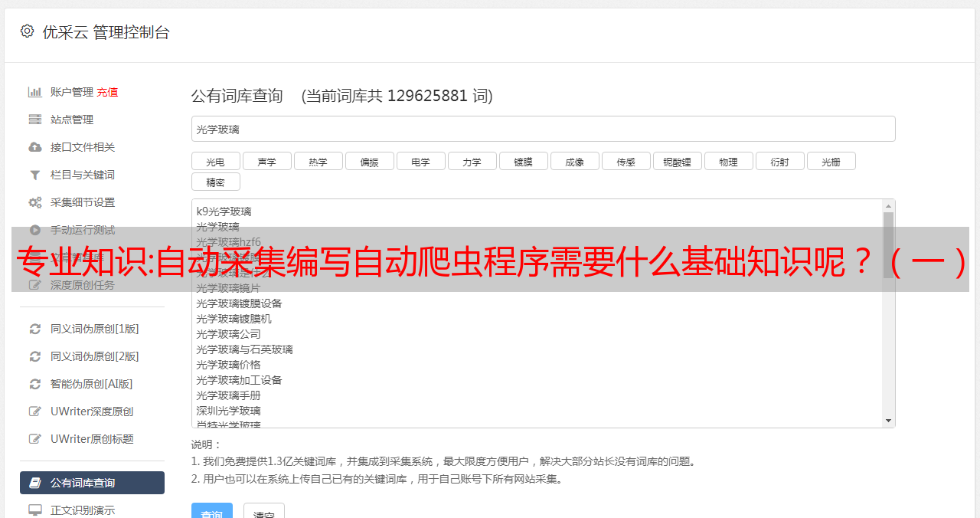Click the 热学 tag button
The width and height of the screenshot is (980, 518).
tap(318, 161)
